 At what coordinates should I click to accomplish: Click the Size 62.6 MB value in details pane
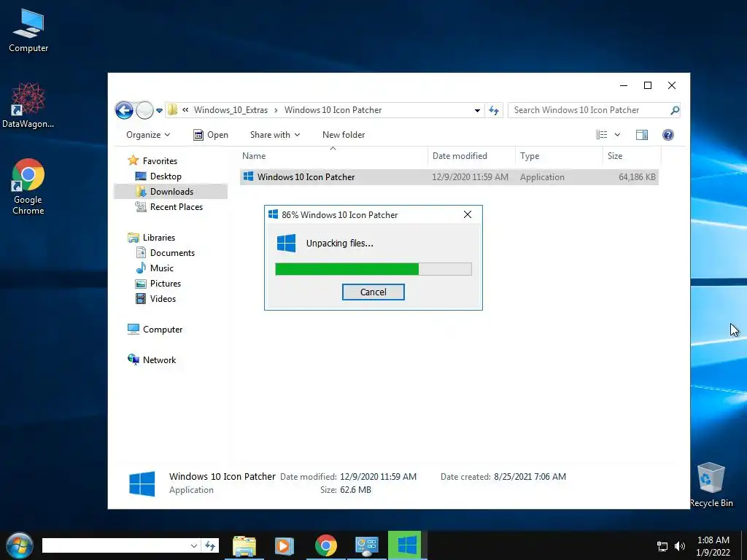(x=355, y=489)
